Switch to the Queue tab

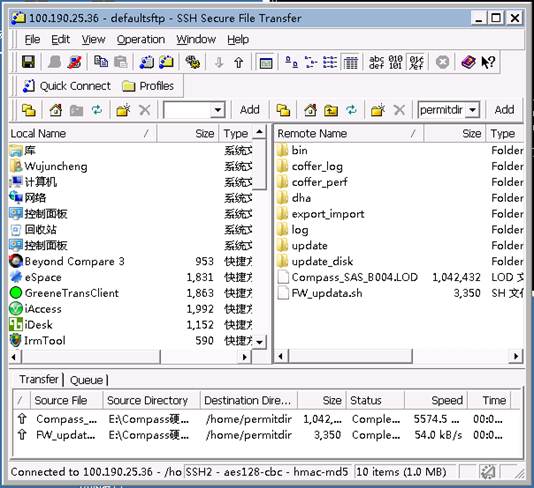point(86,380)
